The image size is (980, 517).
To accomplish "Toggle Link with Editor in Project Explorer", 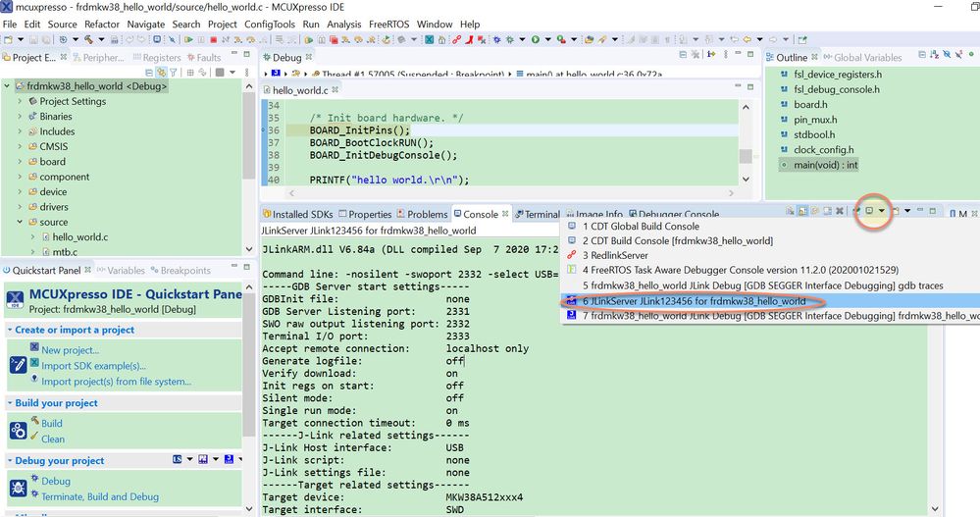I will (161, 72).
